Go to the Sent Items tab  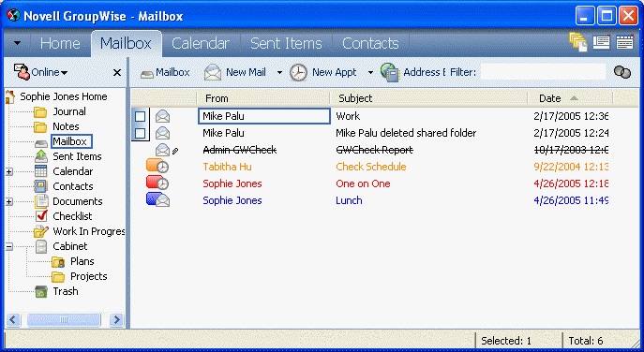[286, 43]
